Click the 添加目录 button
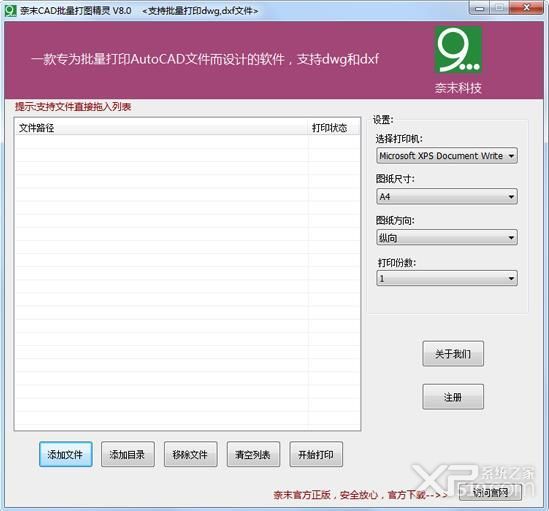Screen dimensions: 549x511 pyautogui.click(x=128, y=455)
